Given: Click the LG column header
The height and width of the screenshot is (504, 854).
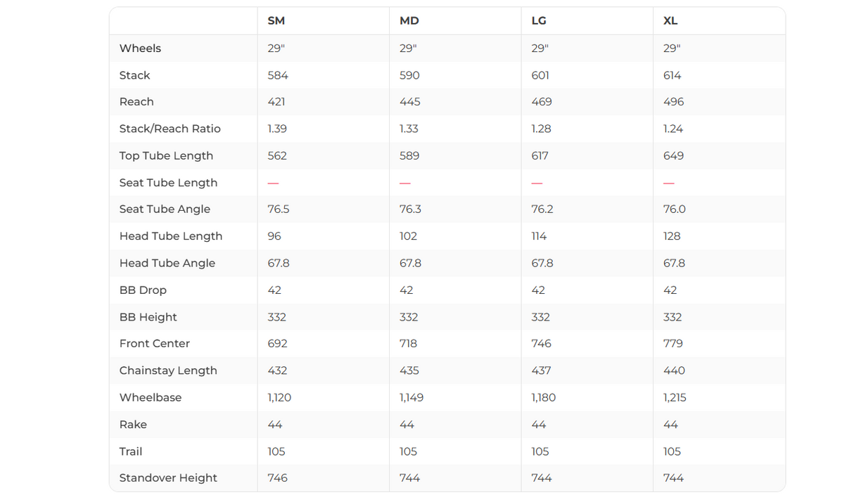Looking at the screenshot, I should click(x=539, y=21).
